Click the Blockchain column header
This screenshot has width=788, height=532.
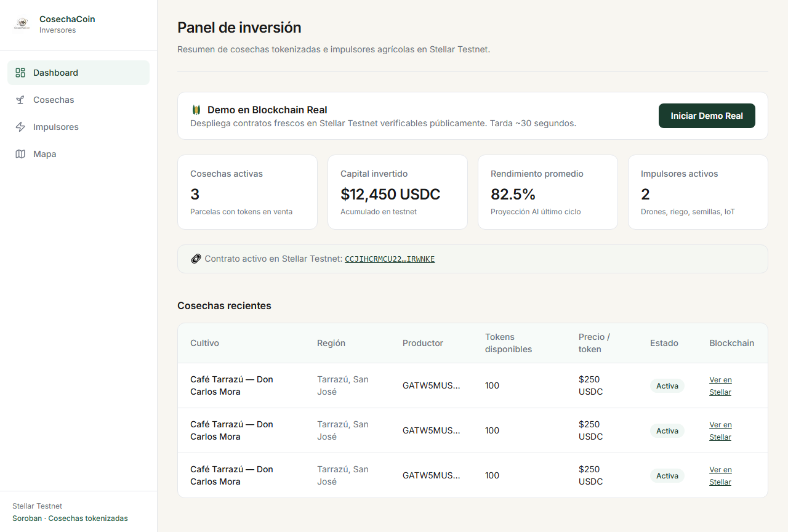point(731,343)
